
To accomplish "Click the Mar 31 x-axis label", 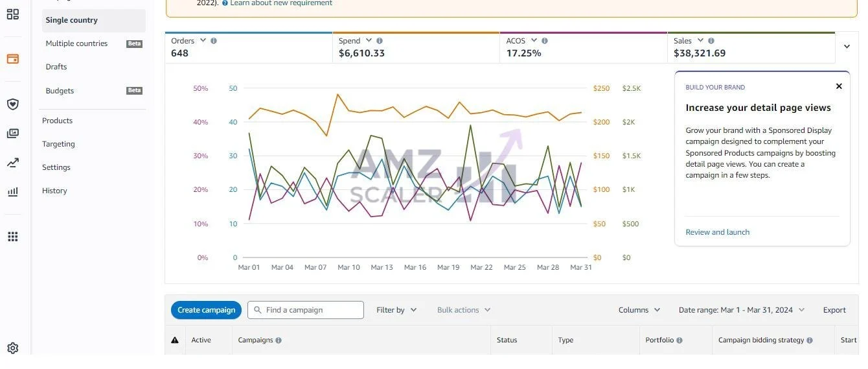I will pos(581,267).
